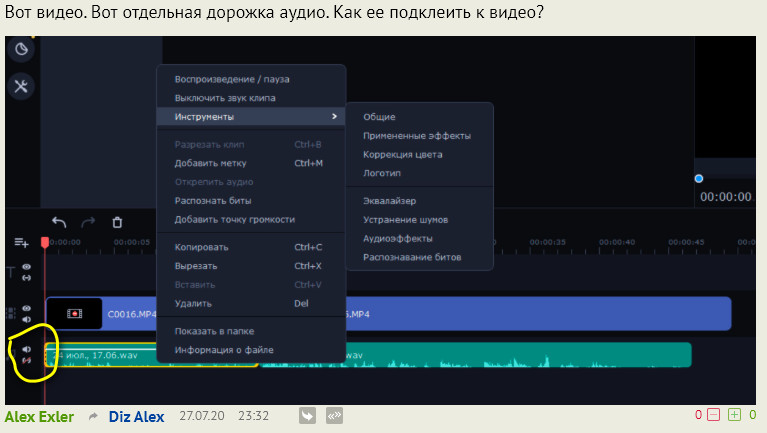Click the video track filmstrip icon
Viewport: 767px width, 433px height.
[x=10, y=313]
